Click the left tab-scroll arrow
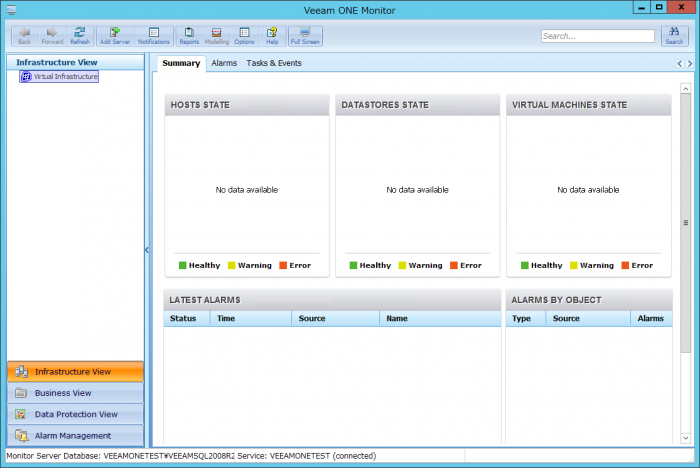700x468 pixels. click(679, 63)
